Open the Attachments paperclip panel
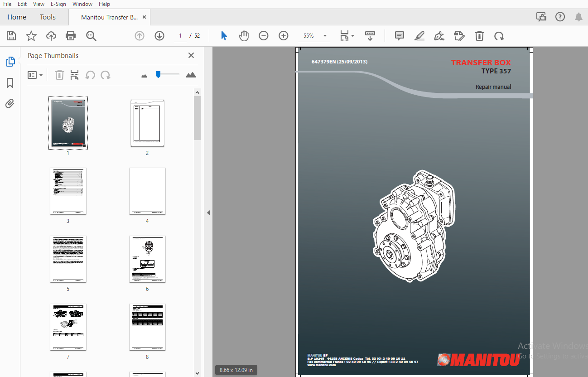Image resolution: width=588 pixels, height=377 pixels. coord(10,104)
